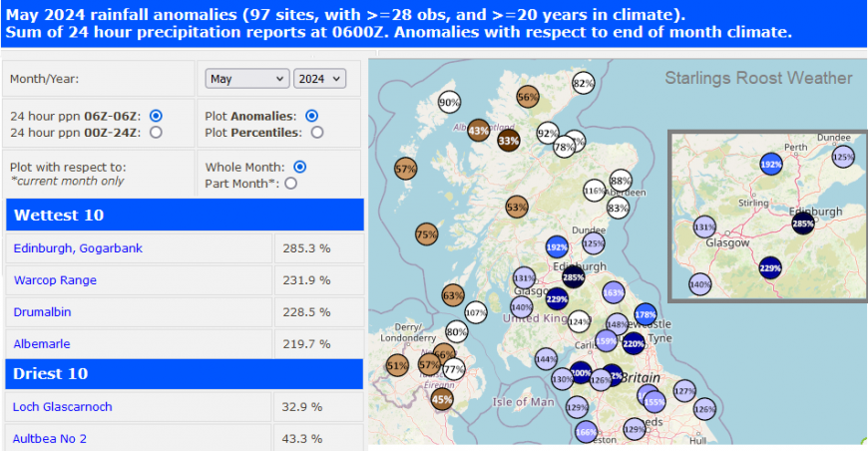Click the 63% brown marker
The image size is (868, 451).
coord(453,295)
